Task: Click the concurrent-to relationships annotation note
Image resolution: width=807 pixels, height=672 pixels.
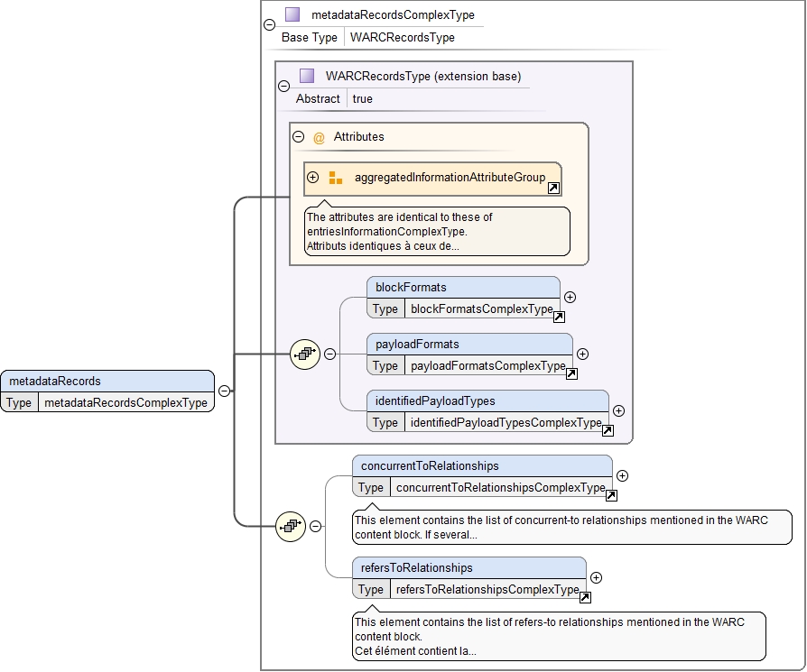Action: (571, 527)
